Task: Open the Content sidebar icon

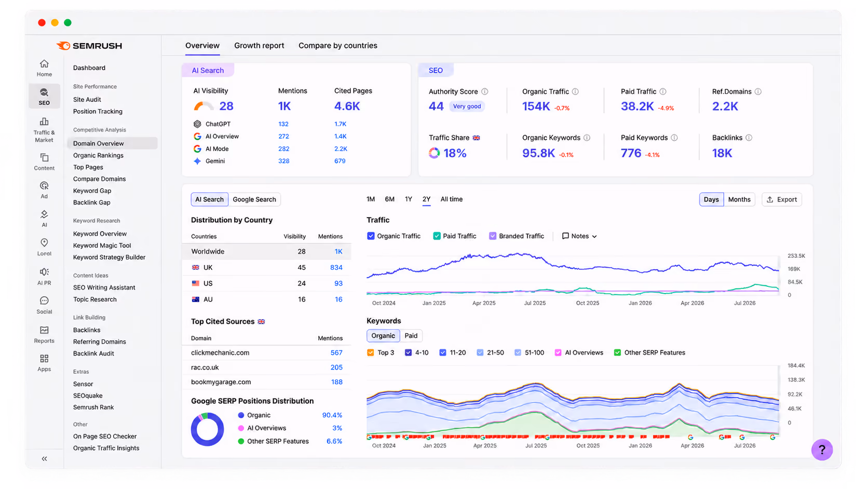Action: pos(44,157)
